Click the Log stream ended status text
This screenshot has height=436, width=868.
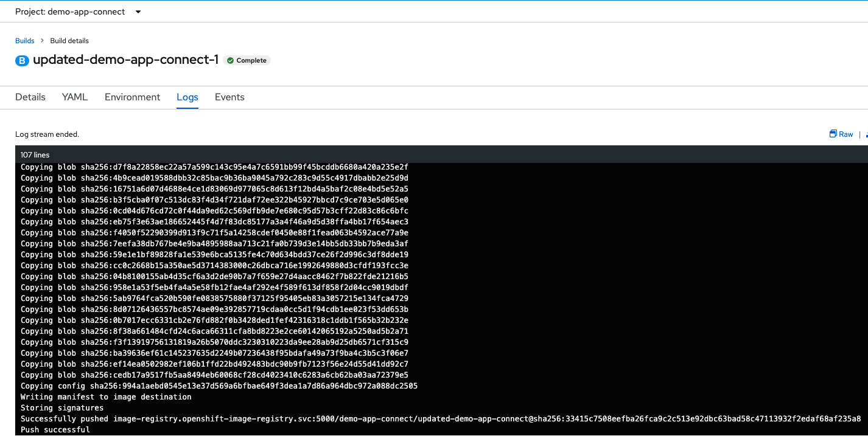[47, 134]
